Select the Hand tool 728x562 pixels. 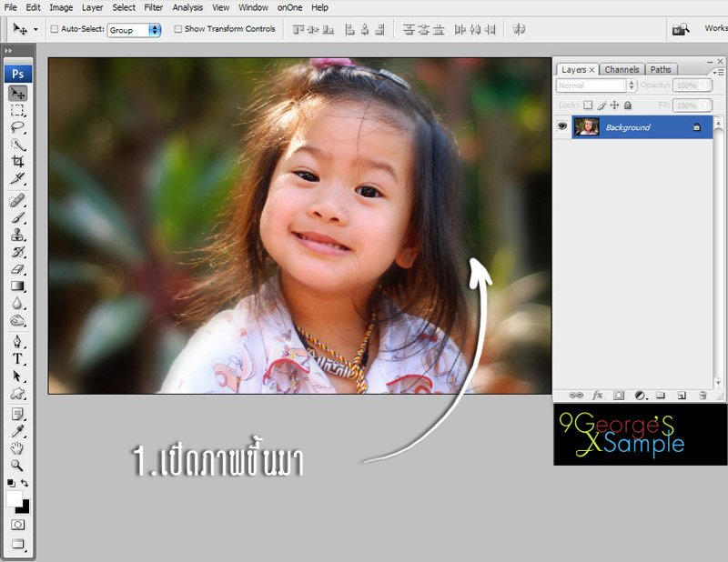17,447
